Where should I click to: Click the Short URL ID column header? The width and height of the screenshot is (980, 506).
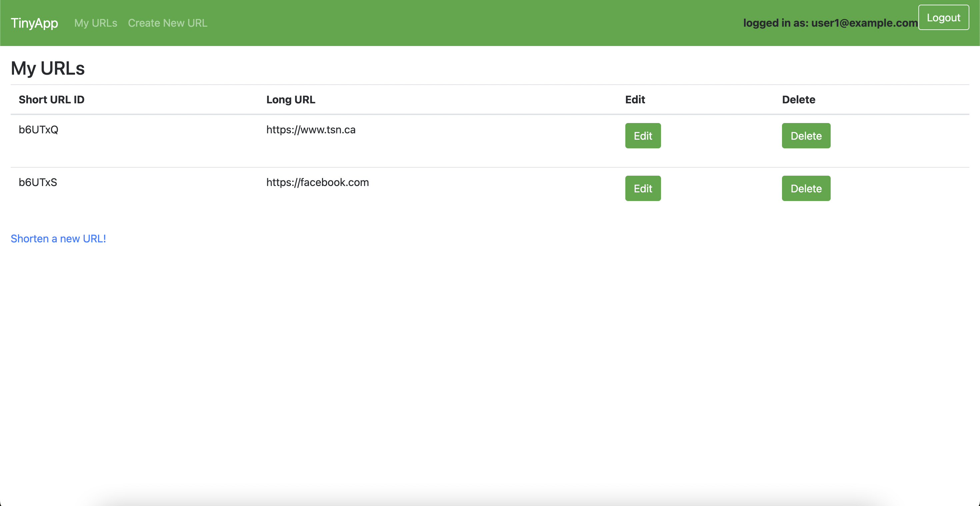pyautogui.click(x=52, y=99)
